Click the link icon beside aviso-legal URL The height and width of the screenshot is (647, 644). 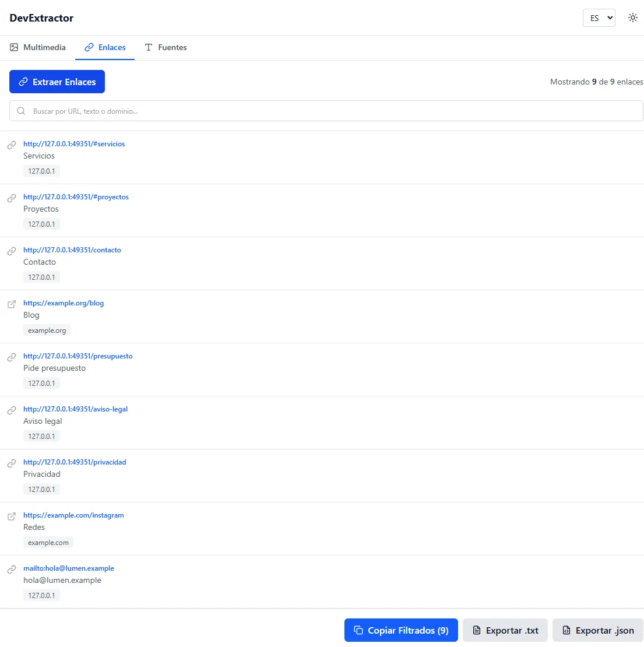tap(12, 410)
